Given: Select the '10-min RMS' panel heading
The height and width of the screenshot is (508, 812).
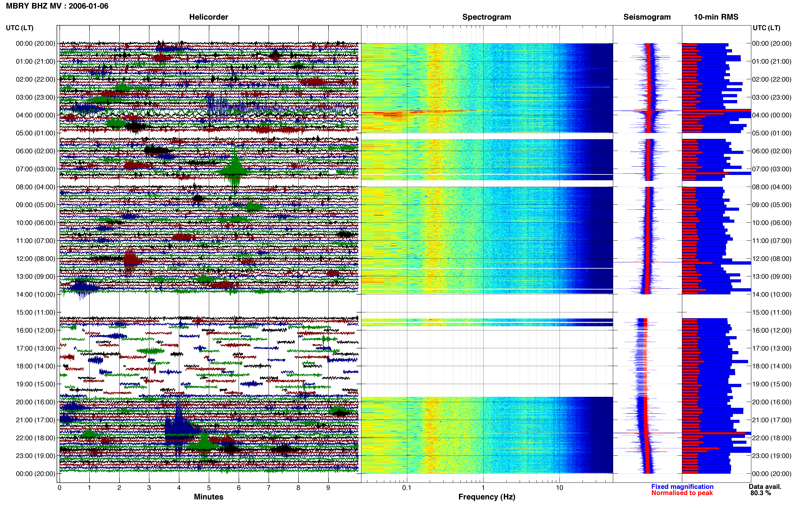Looking at the screenshot, I should tap(716, 17).
